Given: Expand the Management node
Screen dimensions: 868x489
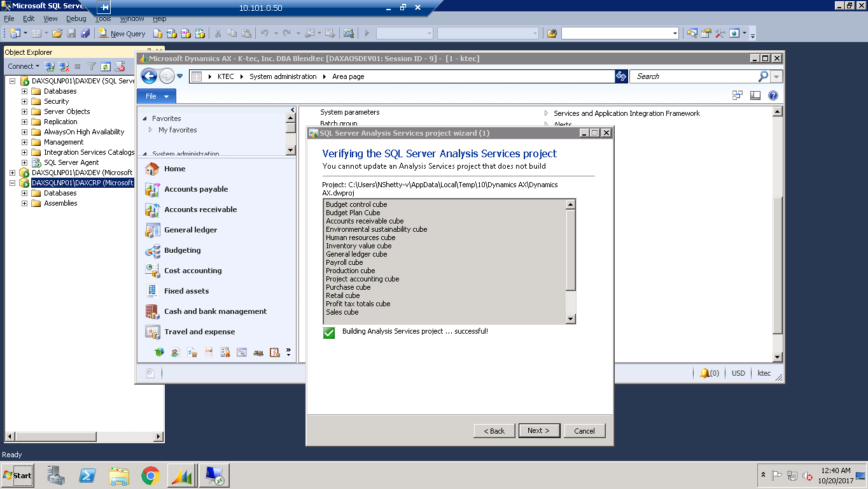Looking at the screenshot, I should tap(25, 142).
